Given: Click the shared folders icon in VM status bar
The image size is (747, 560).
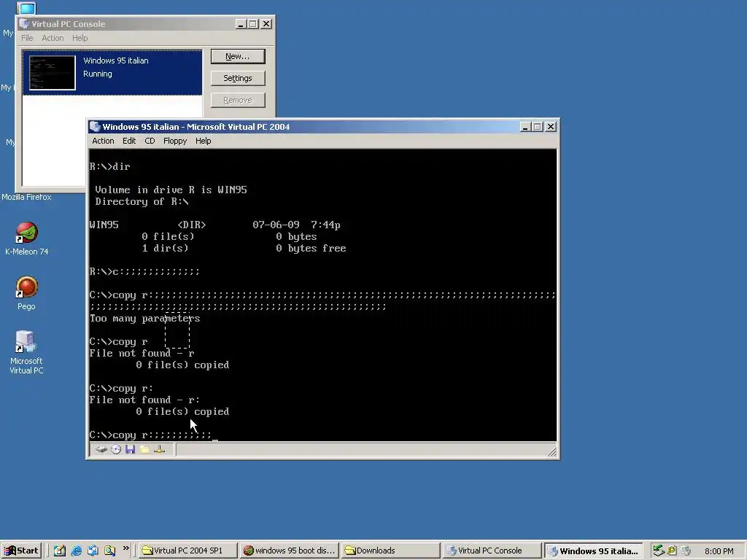Looking at the screenshot, I should pyautogui.click(x=145, y=449).
